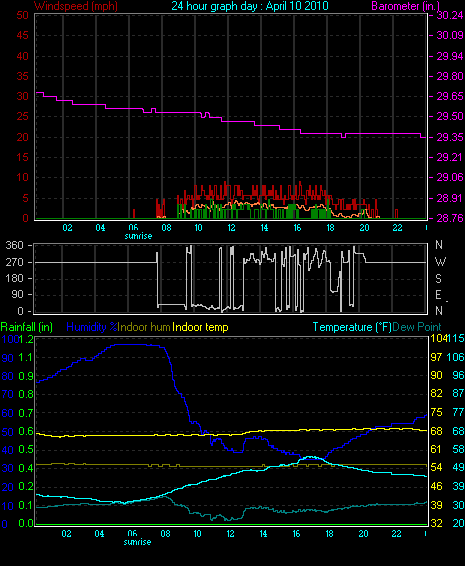Select the 29.94 barometer scale value

450,56
